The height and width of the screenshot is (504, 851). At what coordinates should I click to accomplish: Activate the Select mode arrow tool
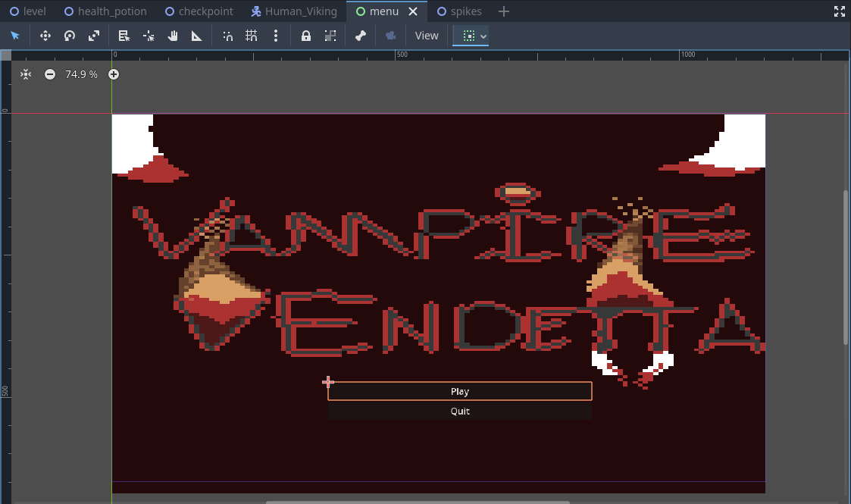tap(15, 36)
